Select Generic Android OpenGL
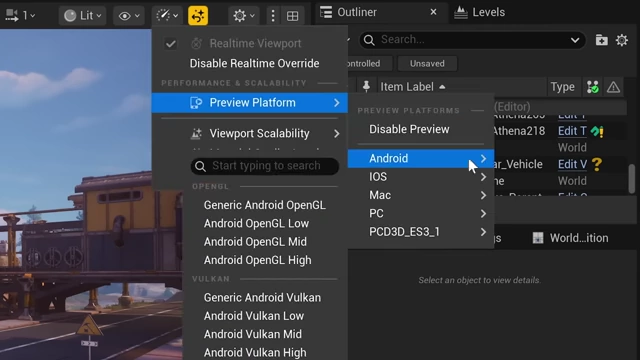 (264, 205)
